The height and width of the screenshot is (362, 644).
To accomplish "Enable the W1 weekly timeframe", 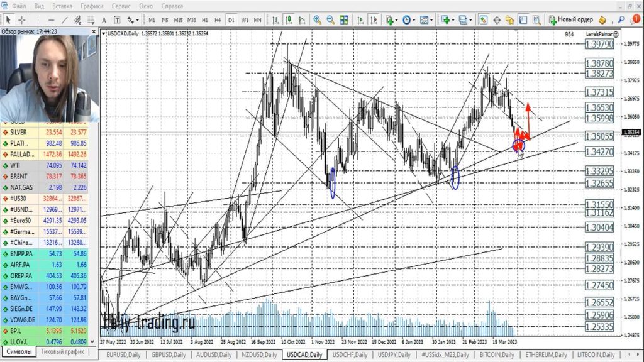I will [245, 19].
